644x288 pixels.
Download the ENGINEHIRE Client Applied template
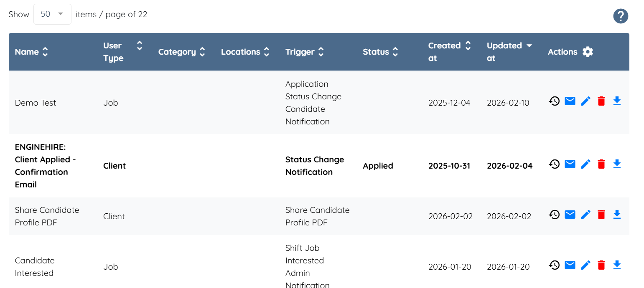(617, 164)
